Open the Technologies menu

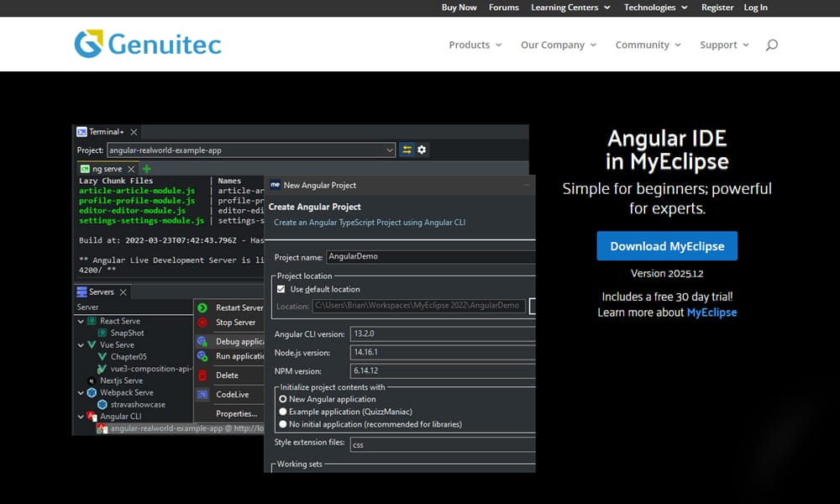tap(649, 8)
